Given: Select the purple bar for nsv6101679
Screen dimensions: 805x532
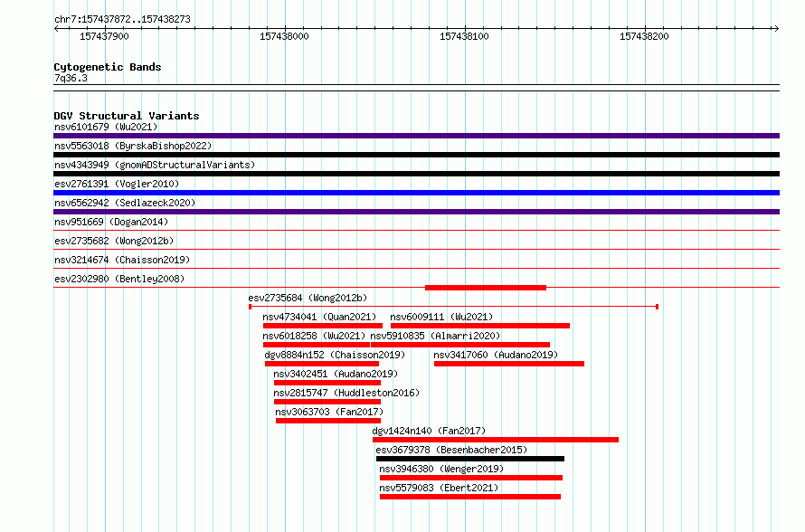Looking at the screenshot, I should pos(416,136).
